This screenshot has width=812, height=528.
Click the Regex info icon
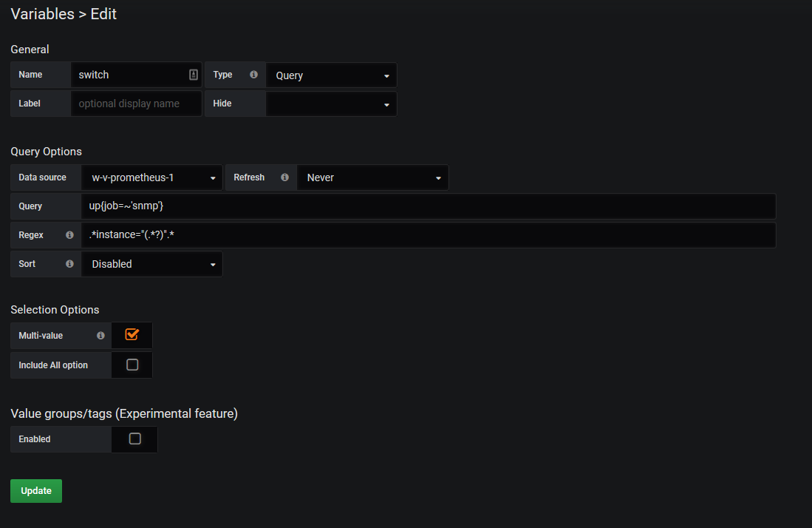tap(69, 234)
